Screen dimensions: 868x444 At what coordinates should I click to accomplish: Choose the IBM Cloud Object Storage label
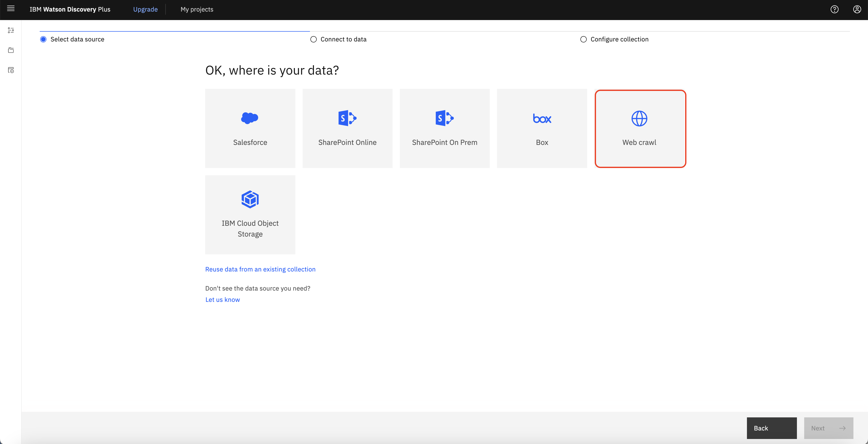pyautogui.click(x=250, y=229)
